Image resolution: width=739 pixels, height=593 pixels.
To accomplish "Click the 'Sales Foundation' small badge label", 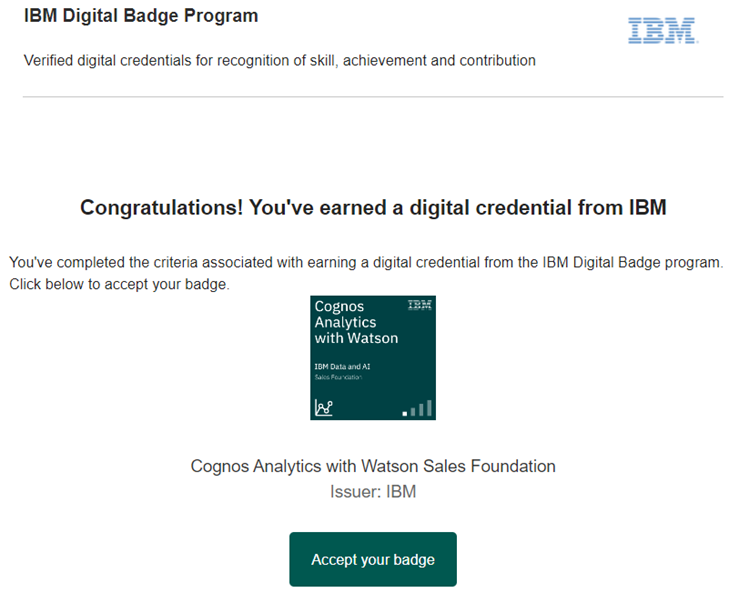I will [x=338, y=377].
